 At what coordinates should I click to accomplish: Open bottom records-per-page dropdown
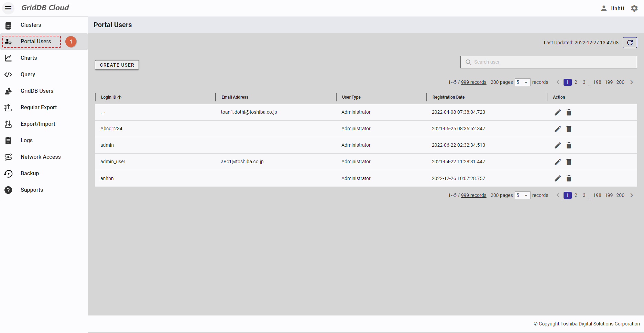pos(522,196)
